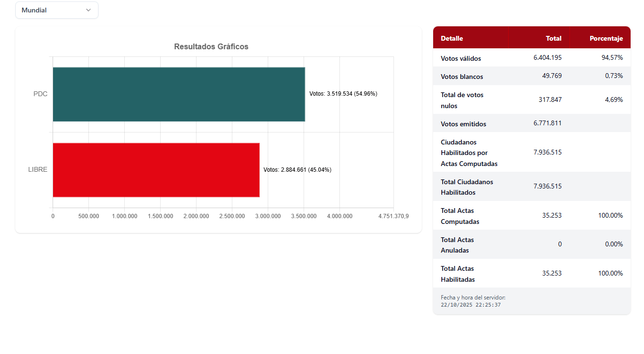
Task: Open the Mundial dropdown selector
Action: tap(56, 10)
